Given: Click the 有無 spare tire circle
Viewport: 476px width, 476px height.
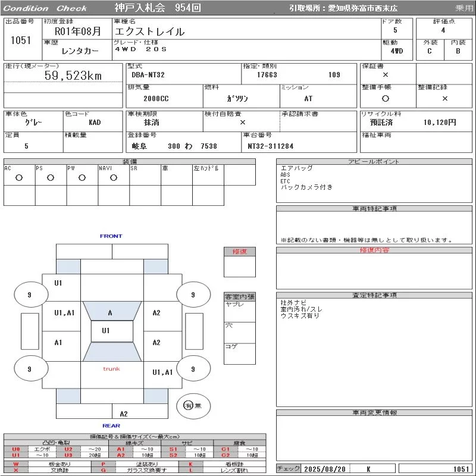Looking at the screenshot, I should (x=193, y=406).
